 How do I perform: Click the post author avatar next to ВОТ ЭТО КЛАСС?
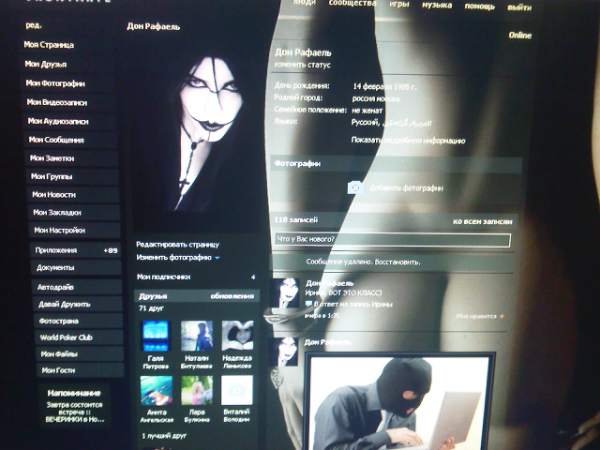coord(286,293)
